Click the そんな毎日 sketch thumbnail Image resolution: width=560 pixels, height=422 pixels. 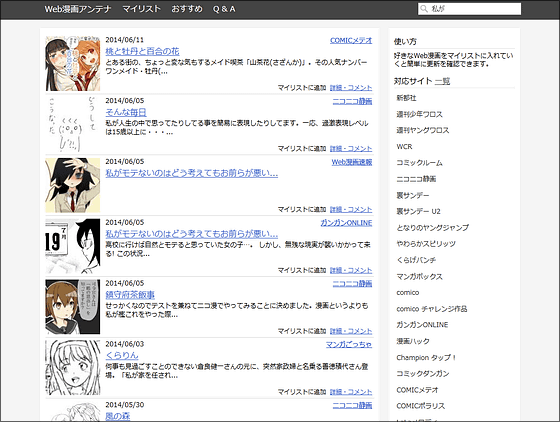73,124
